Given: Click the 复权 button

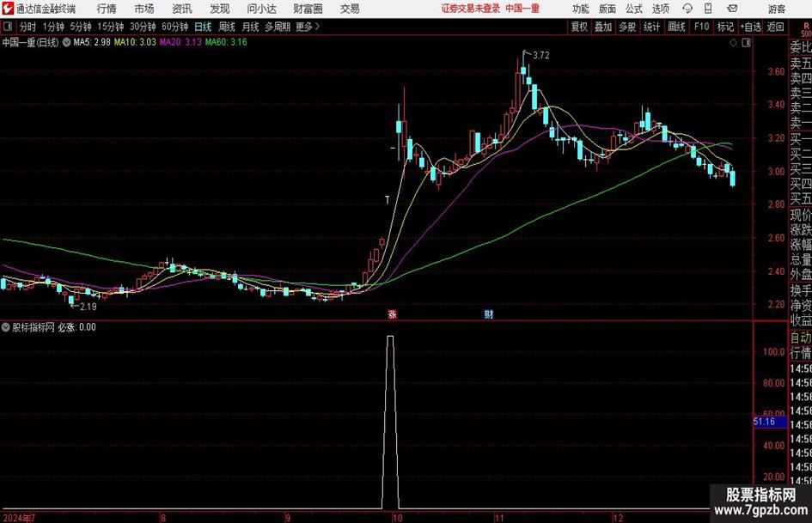Looking at the screenshot, I should point(579,27).
